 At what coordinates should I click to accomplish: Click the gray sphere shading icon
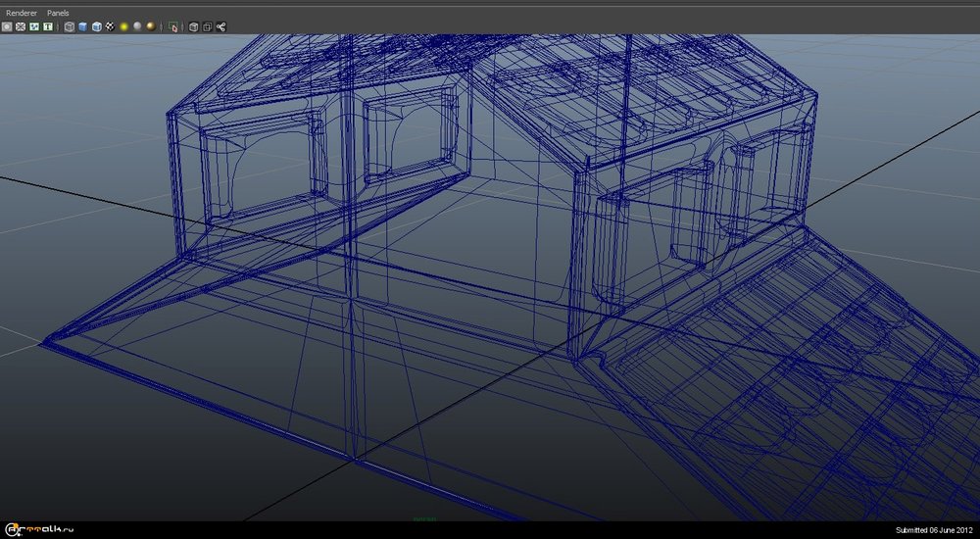(138, 27)
